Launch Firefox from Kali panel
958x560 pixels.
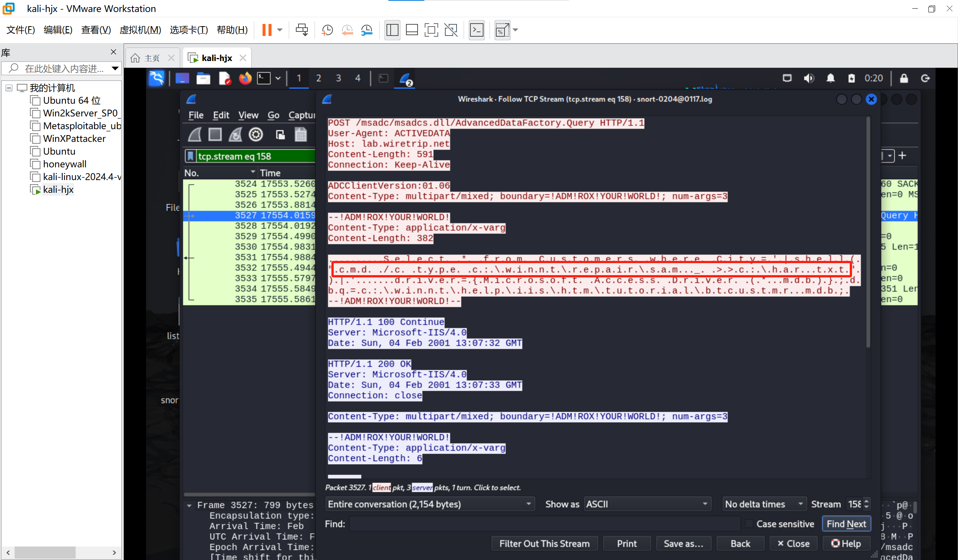[x=245, y=78]
